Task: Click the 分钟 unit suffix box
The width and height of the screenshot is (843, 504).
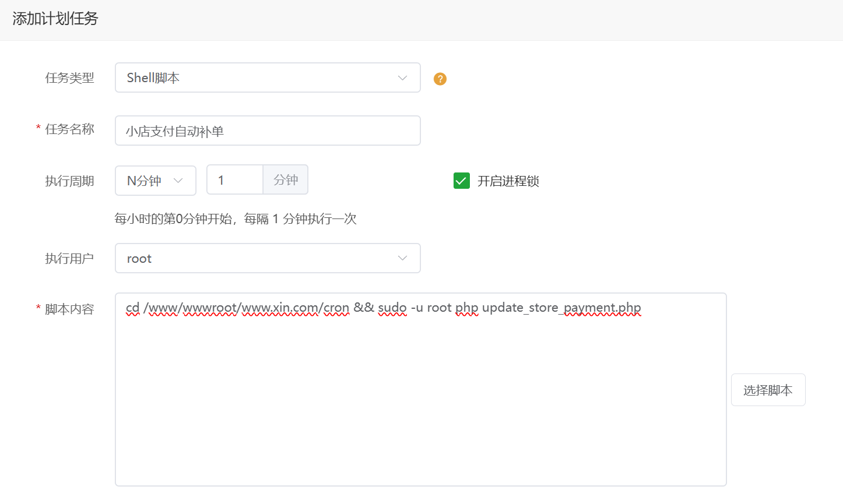Action: (x=286, y=179)
